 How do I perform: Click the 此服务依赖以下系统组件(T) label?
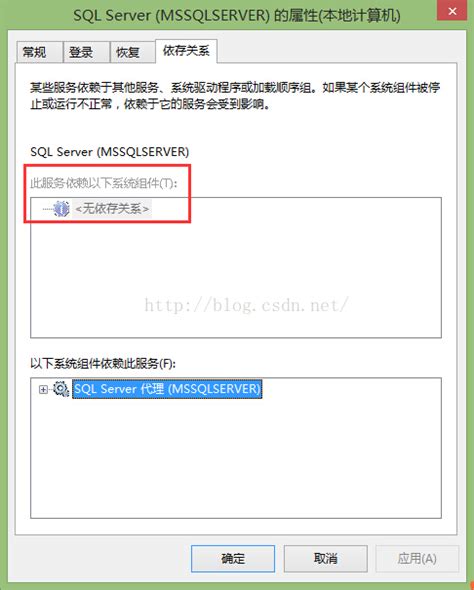point(103,184)
